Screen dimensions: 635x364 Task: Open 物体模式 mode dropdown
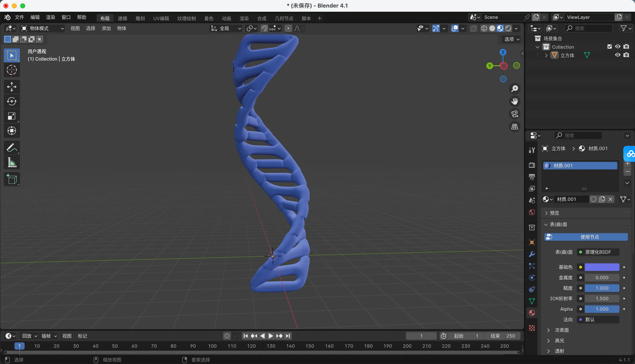43,28
